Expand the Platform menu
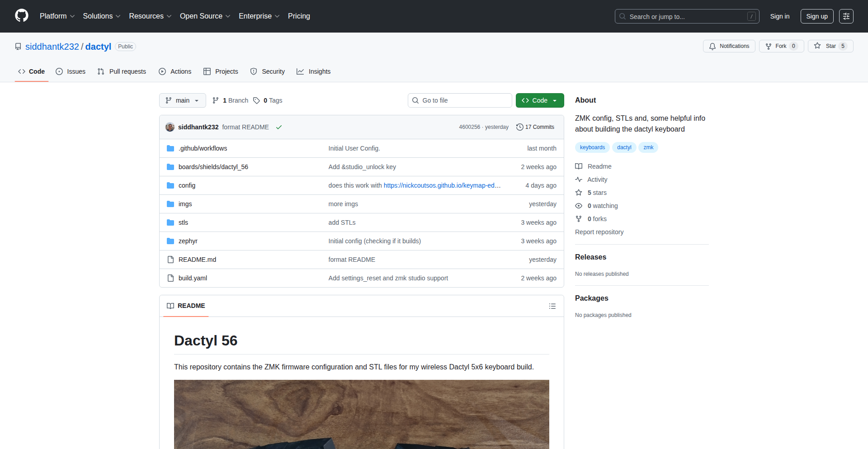The image size is (868, 449). coord(57,16)
